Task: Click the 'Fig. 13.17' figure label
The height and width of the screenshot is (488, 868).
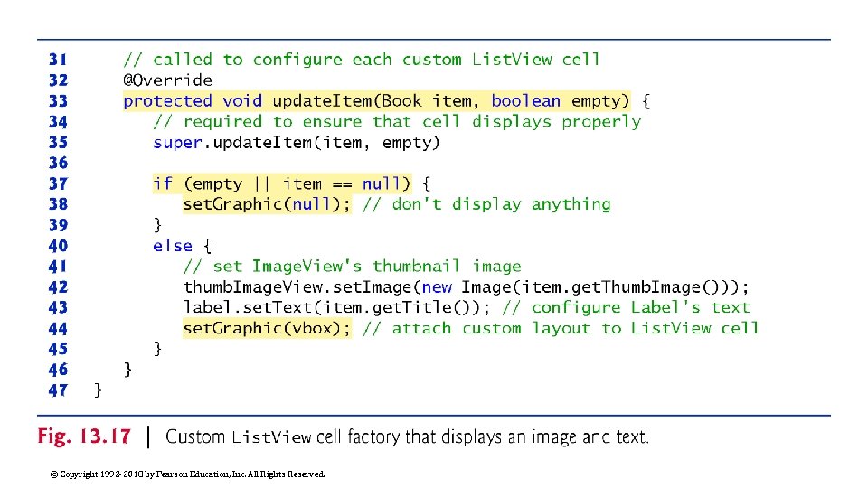Action: [x=84, y=436]
